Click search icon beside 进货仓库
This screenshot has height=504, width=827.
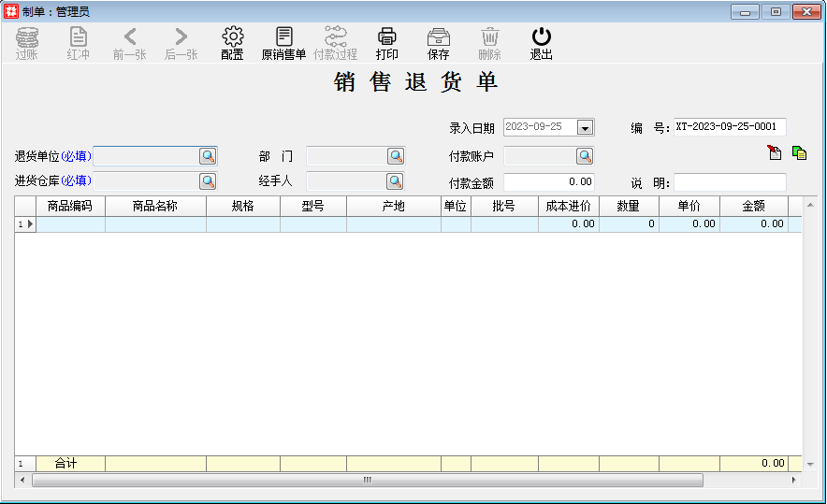pos(208,181)
